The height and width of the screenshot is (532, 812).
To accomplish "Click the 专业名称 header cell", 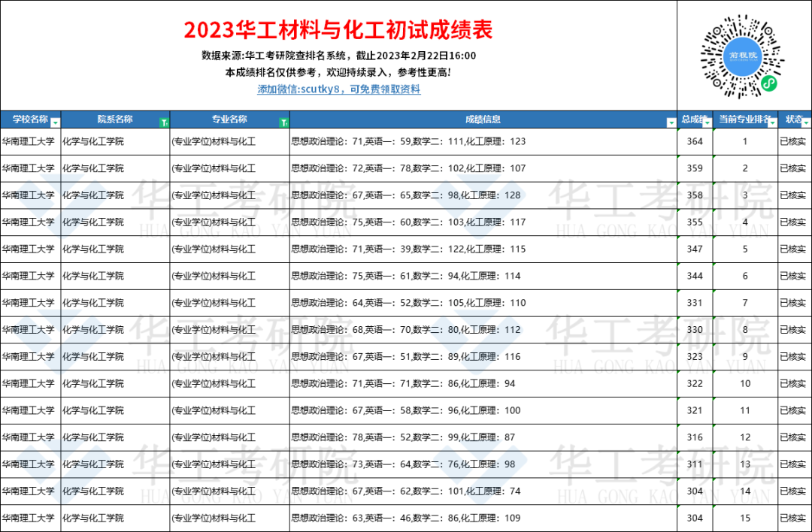I will (229, 119).
